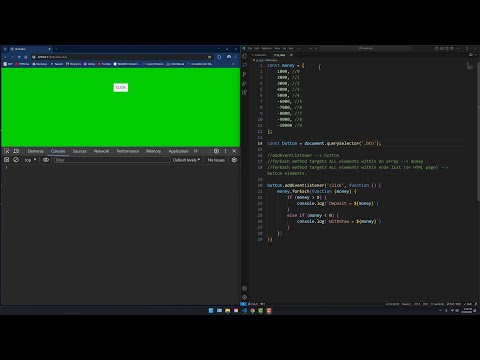
Task: Open Run and Debug in the activity bar
Action: coord(245,83)
